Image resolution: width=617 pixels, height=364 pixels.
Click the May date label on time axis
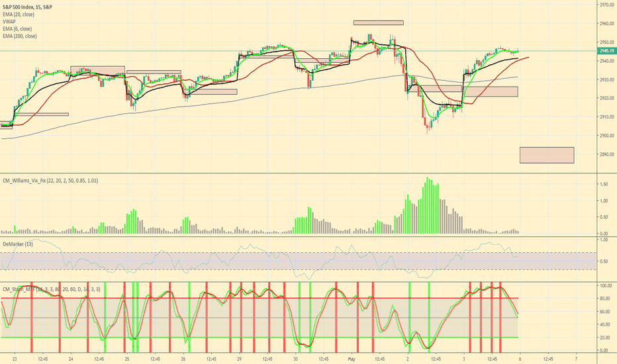point(352,359)
